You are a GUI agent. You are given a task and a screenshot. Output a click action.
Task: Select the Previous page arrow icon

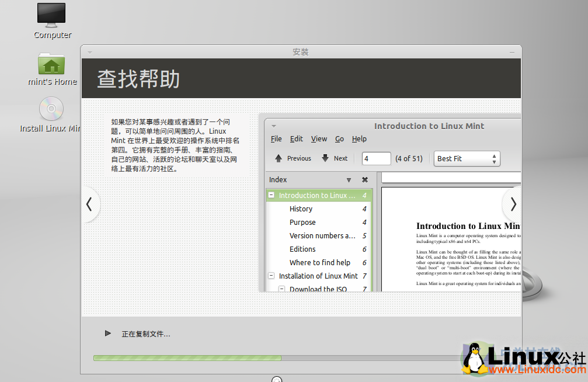coord(279,158)
